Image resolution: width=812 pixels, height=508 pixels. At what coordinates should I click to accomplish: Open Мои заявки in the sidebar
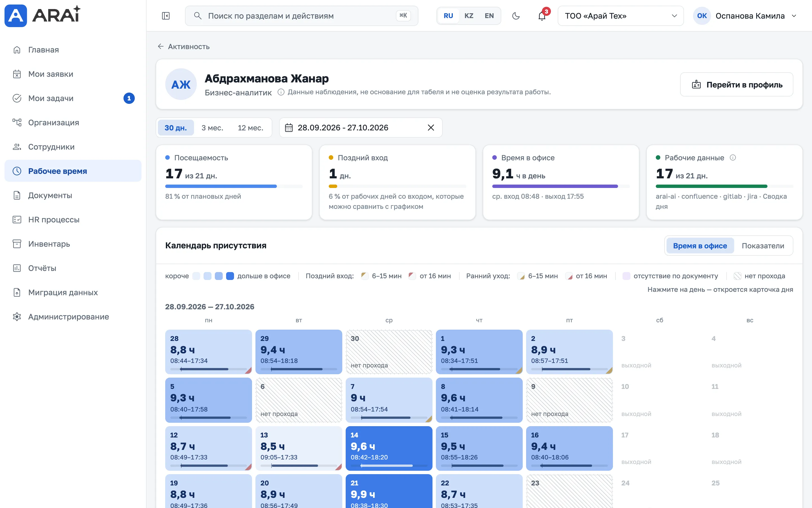point(73,74)
